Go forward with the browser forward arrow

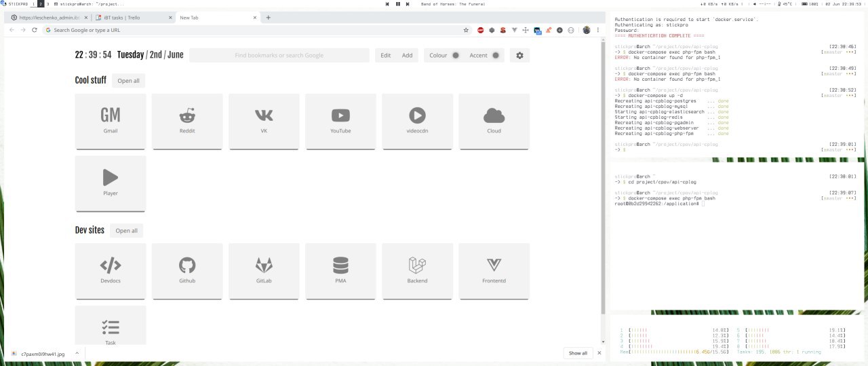[x=23, y=30]
